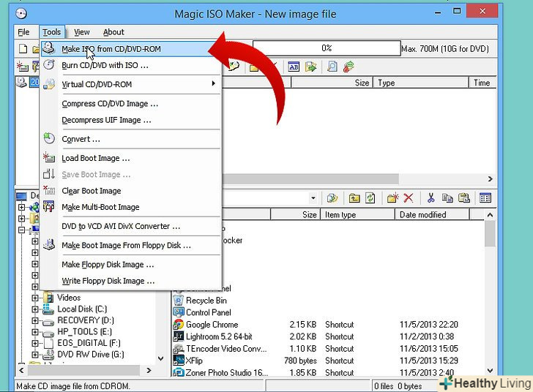Click scroll-down arrow of file list

490,371
